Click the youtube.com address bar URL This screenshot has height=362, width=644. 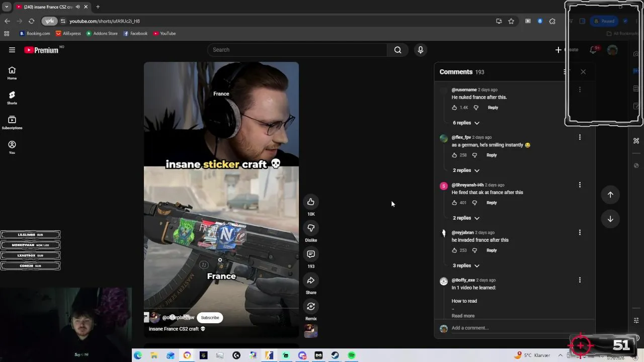tap(105, 21)
